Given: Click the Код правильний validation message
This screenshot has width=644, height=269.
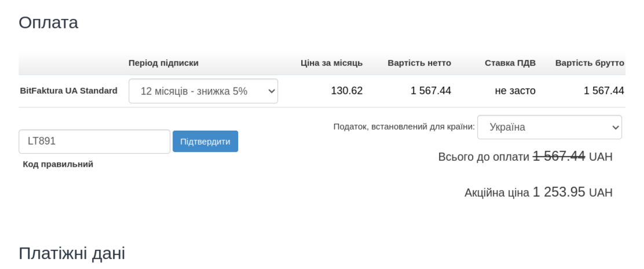Looking at the screenshot, I should pos(58,164).
